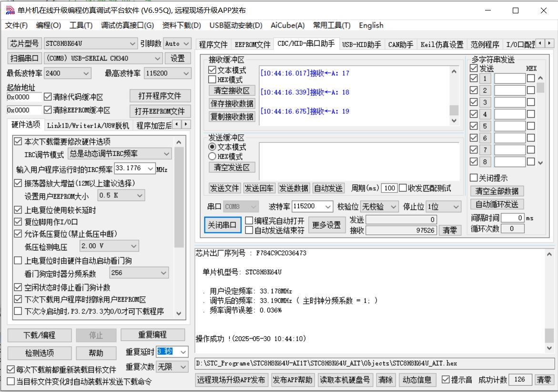Click 打开程序文件 button
The width and height of the screenshot is (558, 392).
point(160,96)
